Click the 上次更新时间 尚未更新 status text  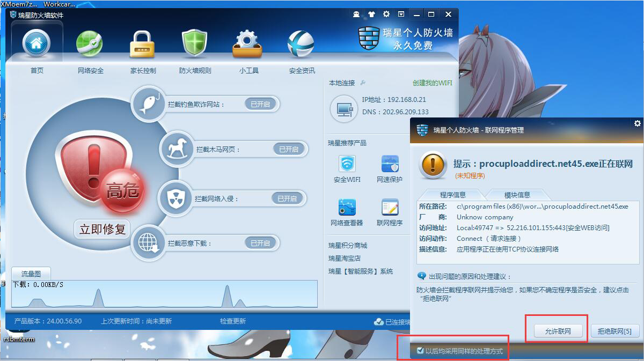136,321
